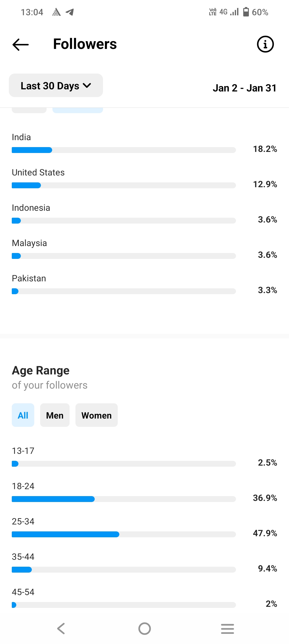This screenshot has width=289, height=644.
Task: Tap the Telegram notification icon in status bar
Action: point(70,12)
